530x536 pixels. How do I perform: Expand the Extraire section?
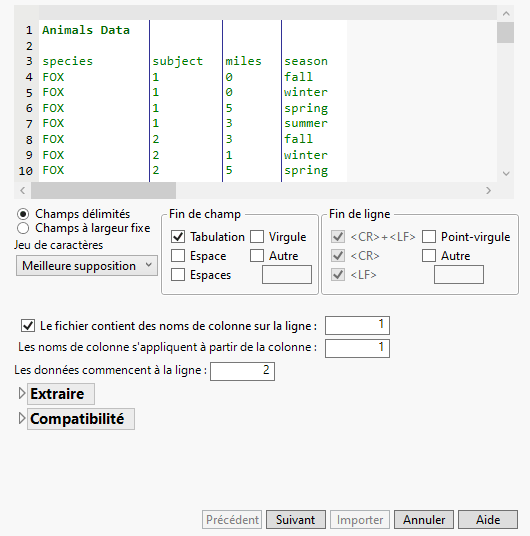click(x=22, y=393)
